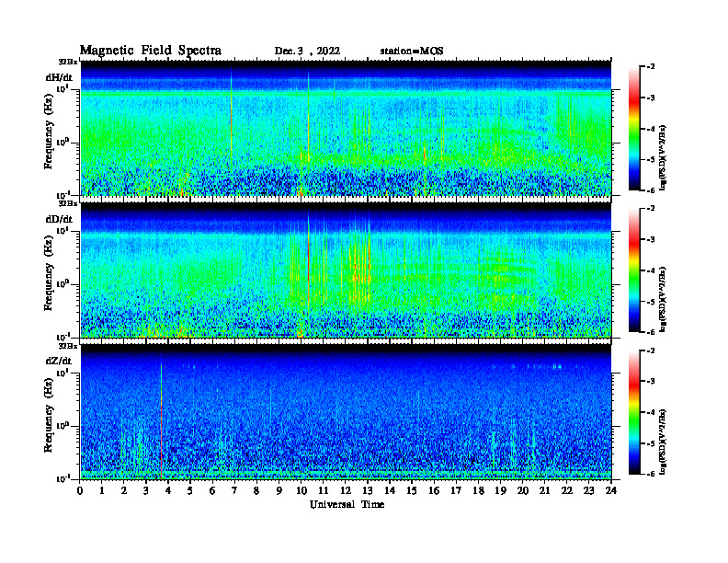Click the -4 value on the dH/dt color scale
The height and width of the screenshot is (563, 728).
(651, 129)
